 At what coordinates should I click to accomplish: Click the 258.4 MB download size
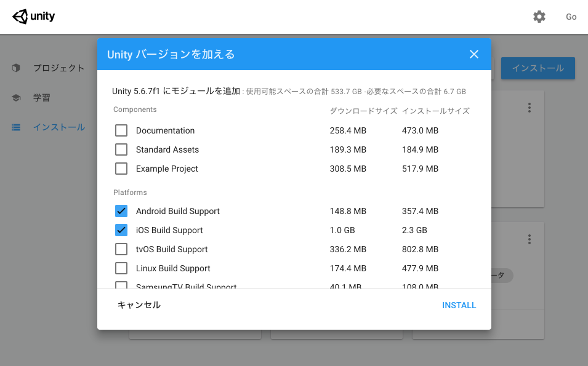pos(348,130)
